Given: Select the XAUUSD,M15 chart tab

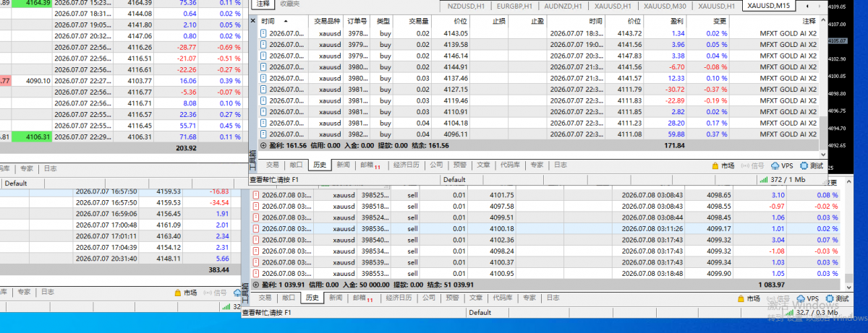Looking at the screenshot, I should pyautogui.click(x=769, y=5).
